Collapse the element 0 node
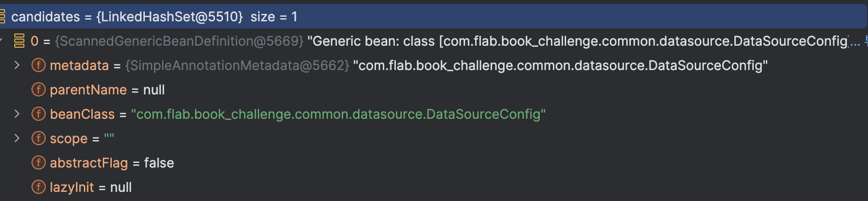Screen dimensions: 868x201 [2, 41]
